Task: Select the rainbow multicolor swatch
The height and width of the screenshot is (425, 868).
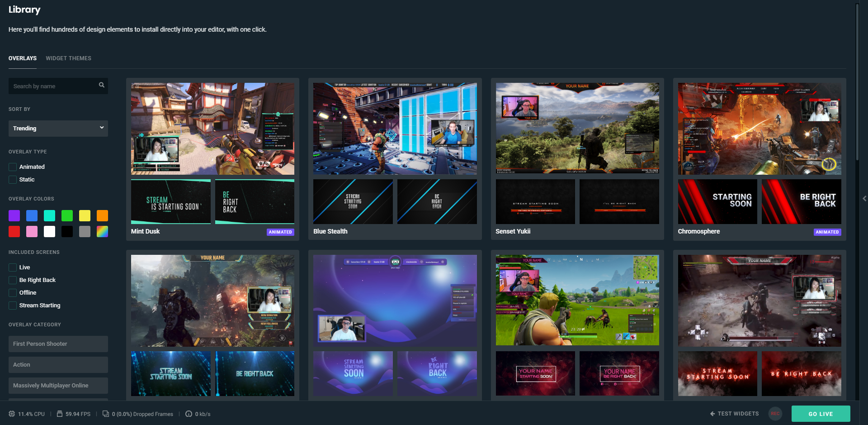Action: (102, 232)
